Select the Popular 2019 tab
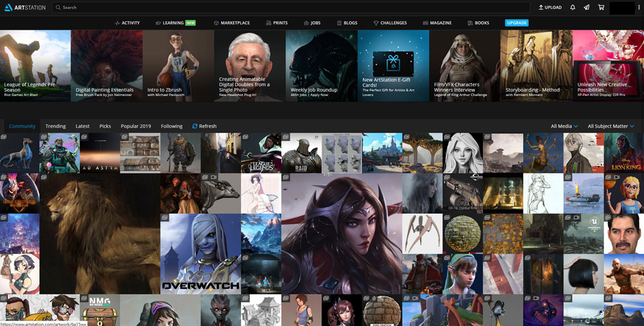 coord(136,126)
